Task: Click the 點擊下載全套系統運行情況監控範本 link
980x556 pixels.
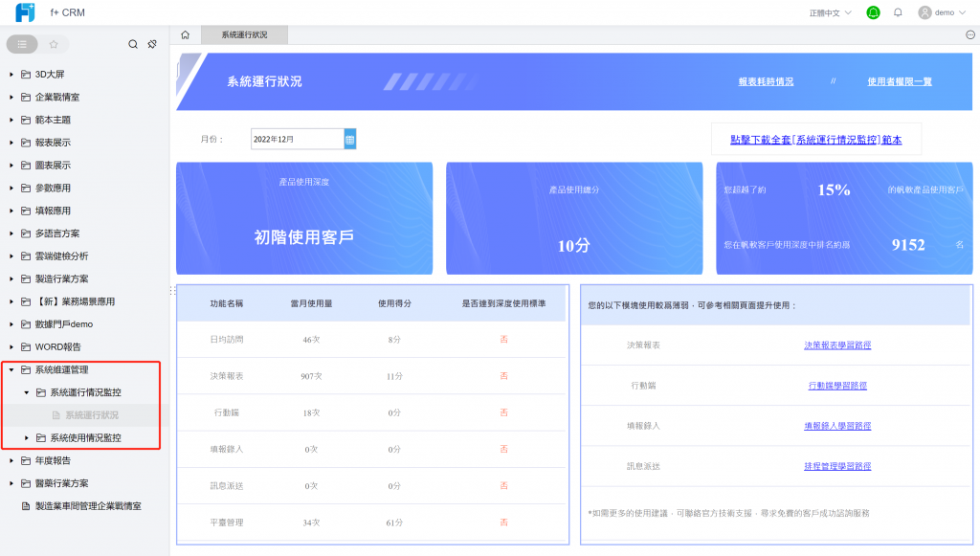Action: [816, 140]
